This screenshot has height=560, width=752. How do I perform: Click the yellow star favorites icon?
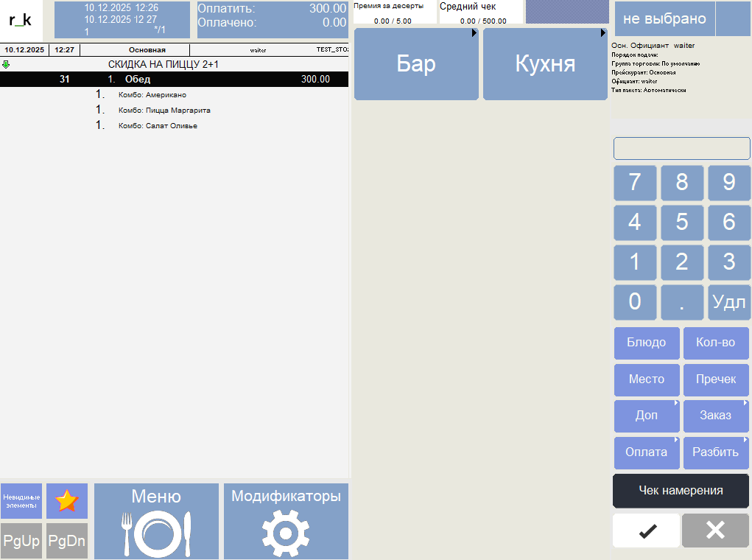point(67,501)
